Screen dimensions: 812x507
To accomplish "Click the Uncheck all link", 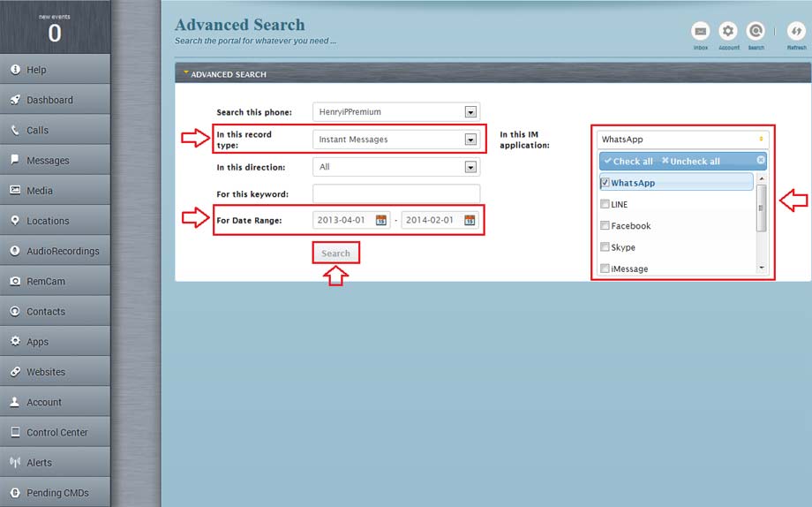I will tap(691, 162).
